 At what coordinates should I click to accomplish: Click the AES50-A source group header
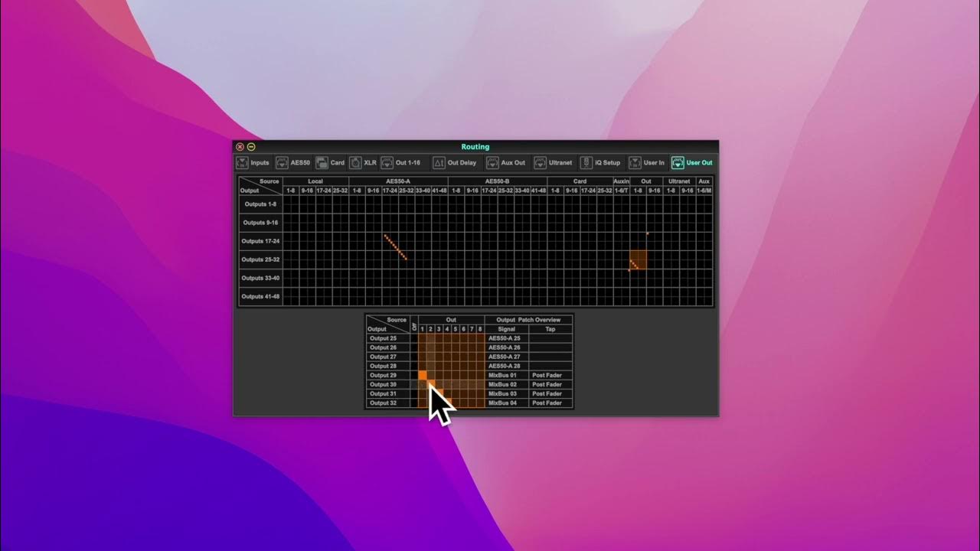[x=398, y=181]
